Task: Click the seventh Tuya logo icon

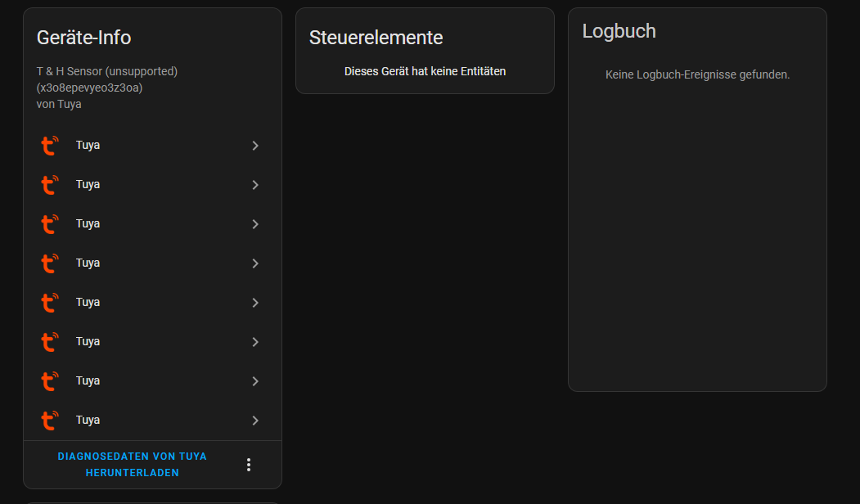Action: click(x=50, y=381)
